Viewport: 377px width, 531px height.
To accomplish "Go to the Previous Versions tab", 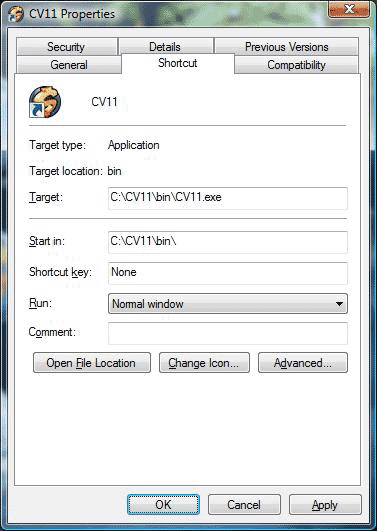I will click(x=287, y=46).
